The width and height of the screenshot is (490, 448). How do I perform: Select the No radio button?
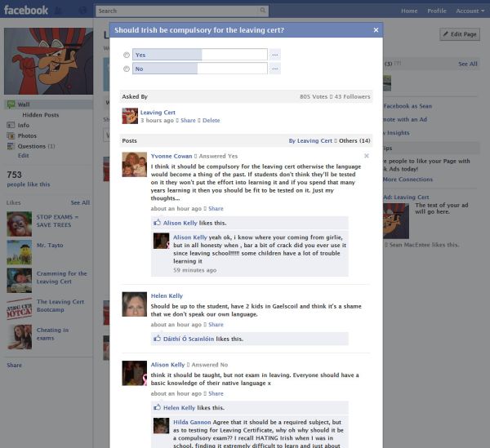(x=127, y=69)
